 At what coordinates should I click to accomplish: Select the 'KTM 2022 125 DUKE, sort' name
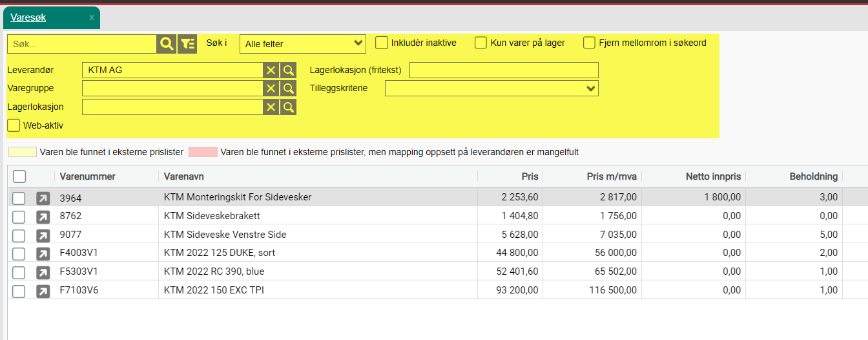pos(220,253)
